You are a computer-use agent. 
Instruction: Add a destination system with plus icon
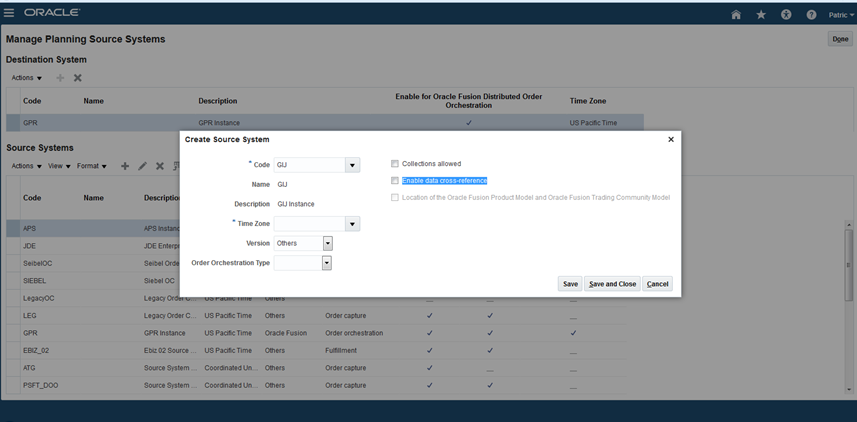tap(60, 78)
